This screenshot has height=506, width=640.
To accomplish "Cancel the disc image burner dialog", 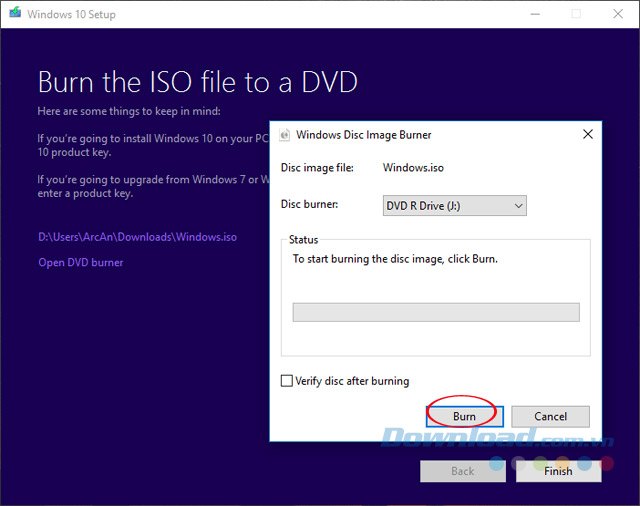I will (550, 416).
